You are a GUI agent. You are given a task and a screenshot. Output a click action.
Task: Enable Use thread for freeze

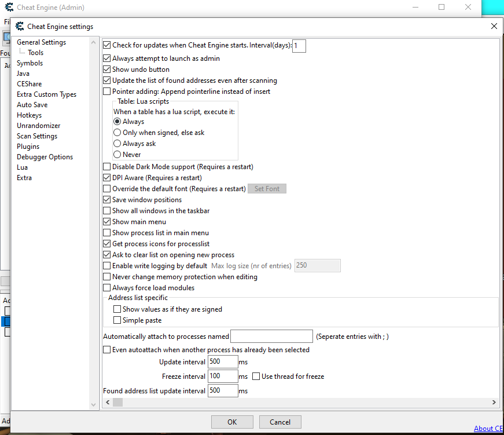(256, 376)
